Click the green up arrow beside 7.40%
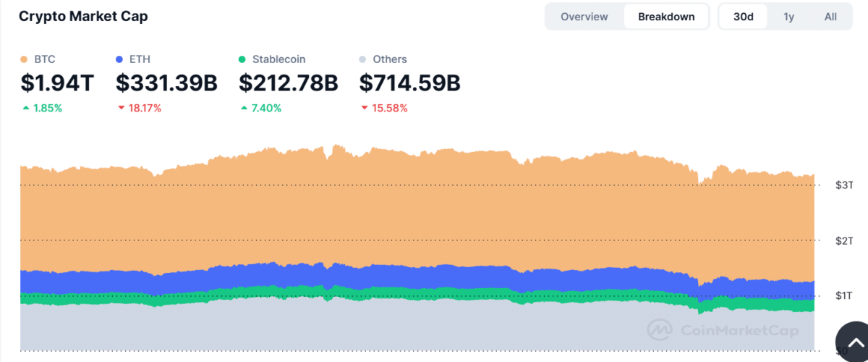 click(x=244, y=109)
